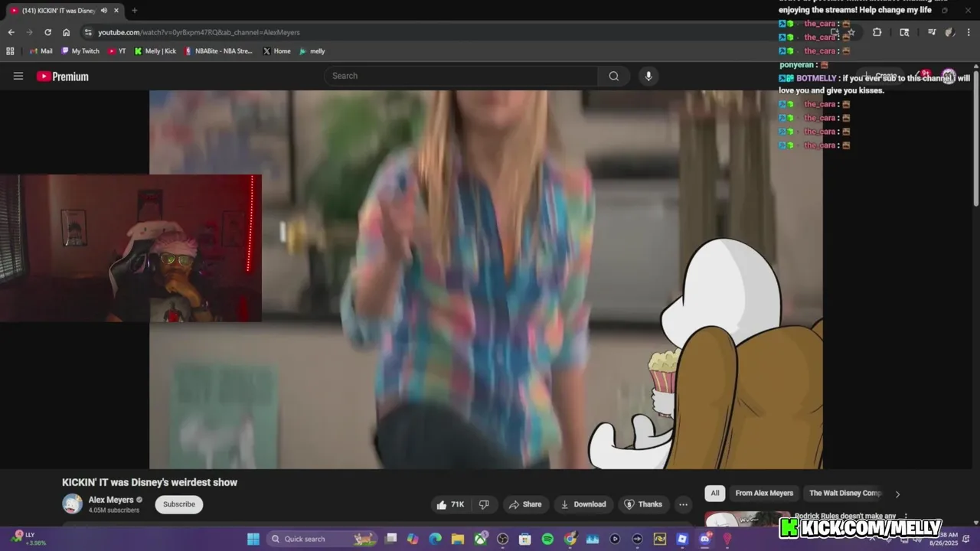Screen dimensions: 980x551
Task: Open the NBABite bookmark
Action: click(x=218, y=51)
